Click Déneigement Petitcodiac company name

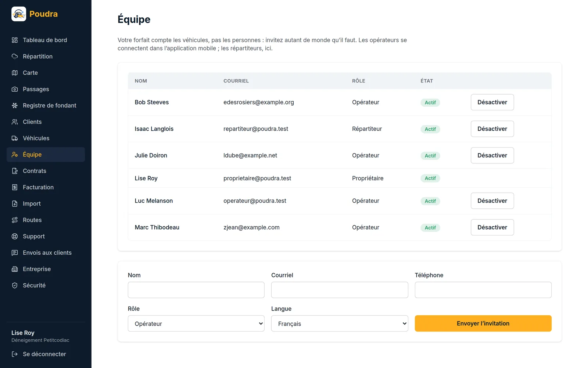coord(40,340)
